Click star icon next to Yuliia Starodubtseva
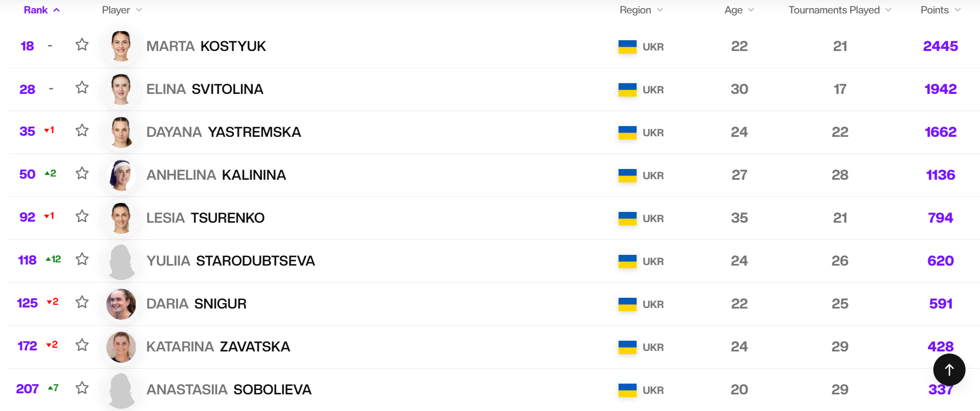Screen dimensions: 980x411 coord(82,259)
